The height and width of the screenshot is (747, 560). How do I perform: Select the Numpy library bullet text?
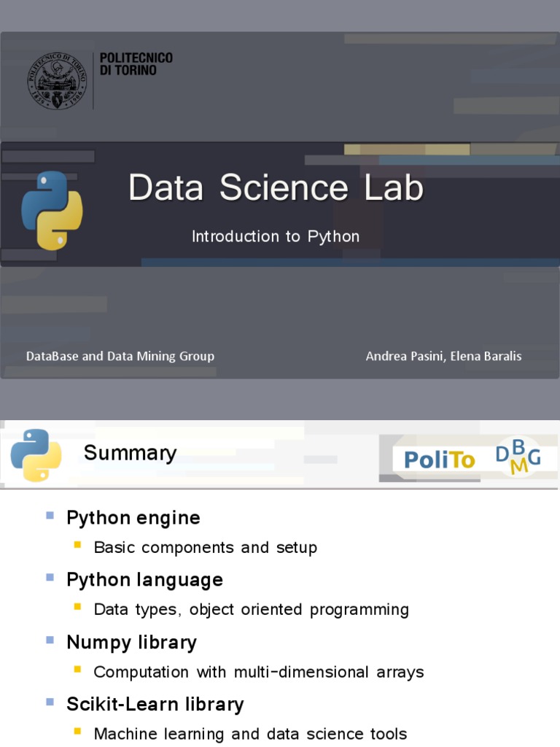(x=131, y=642)
